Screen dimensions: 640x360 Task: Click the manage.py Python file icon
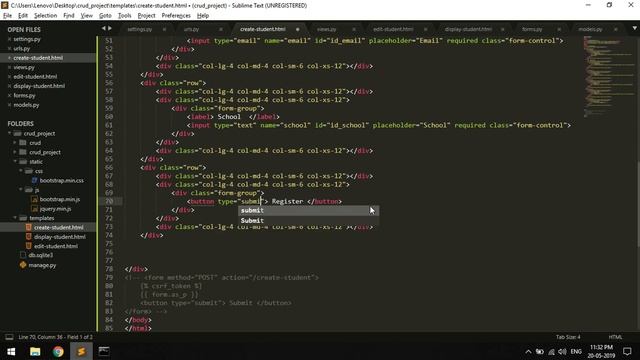point(23,265)
